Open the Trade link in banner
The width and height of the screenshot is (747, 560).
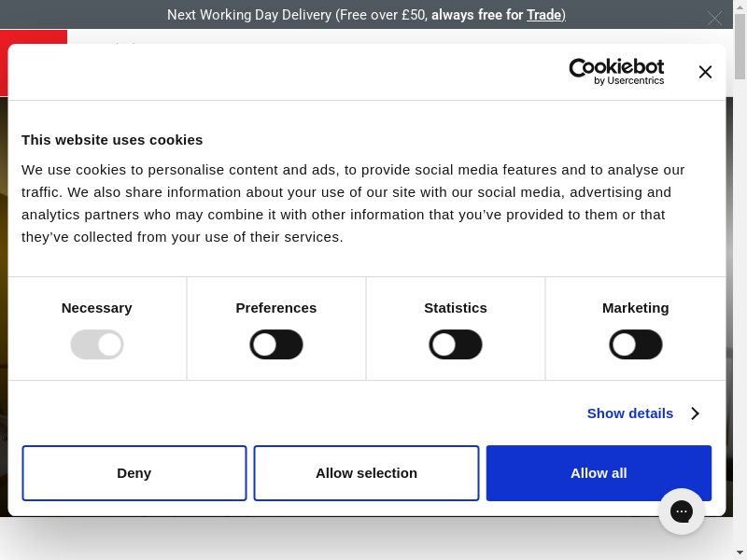click(544, 15)
